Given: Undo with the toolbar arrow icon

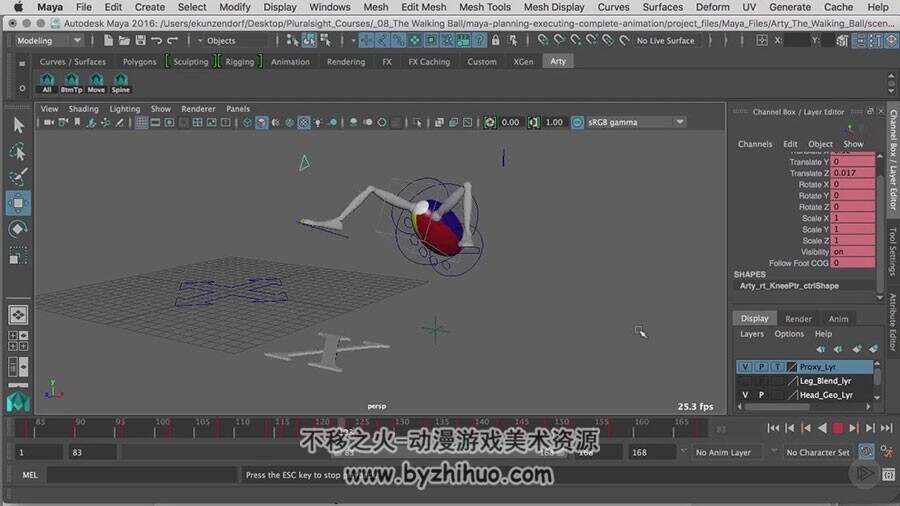Looking at the screenshot, I should click(x=156, y=41).
